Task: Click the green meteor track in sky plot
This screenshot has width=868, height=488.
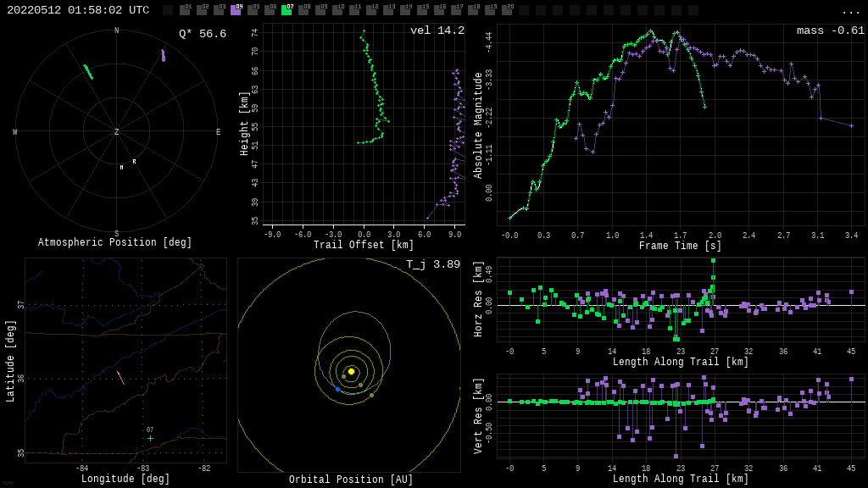Action: pos(88,72)
